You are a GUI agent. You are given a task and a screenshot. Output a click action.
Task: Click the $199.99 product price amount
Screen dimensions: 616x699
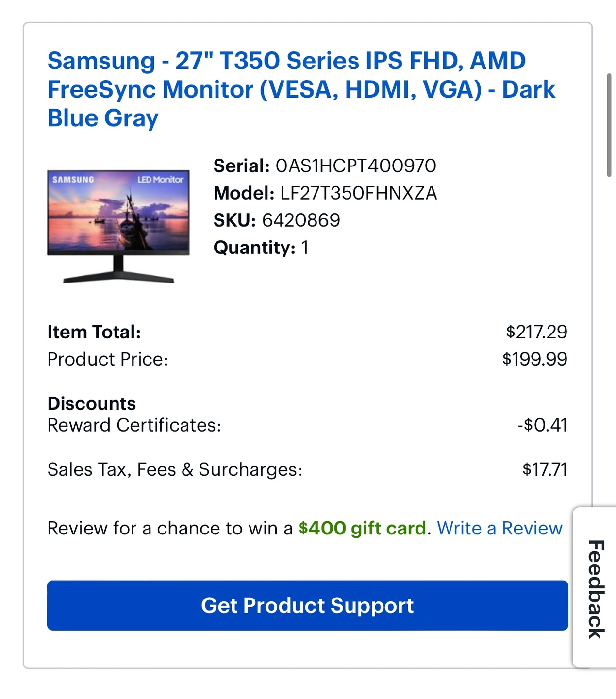(534, 359)
